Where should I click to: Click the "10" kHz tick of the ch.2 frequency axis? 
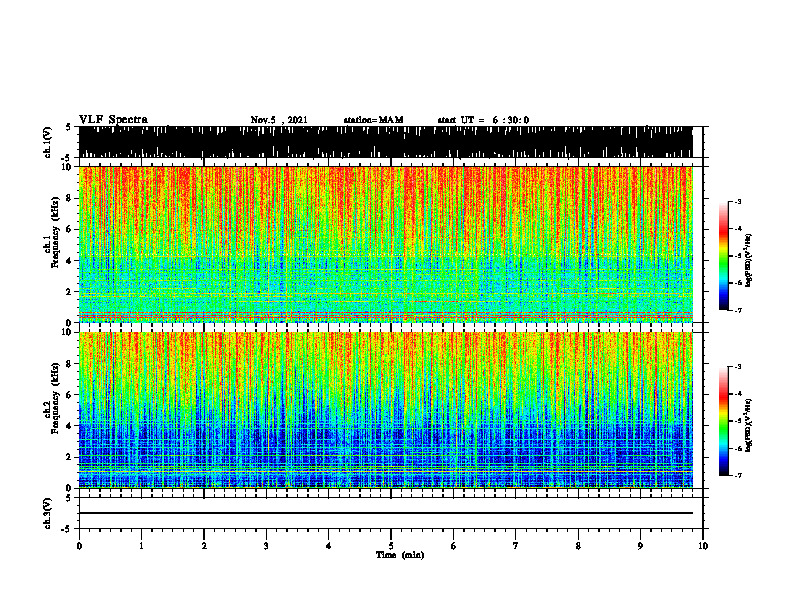click(x=67, y=332)
